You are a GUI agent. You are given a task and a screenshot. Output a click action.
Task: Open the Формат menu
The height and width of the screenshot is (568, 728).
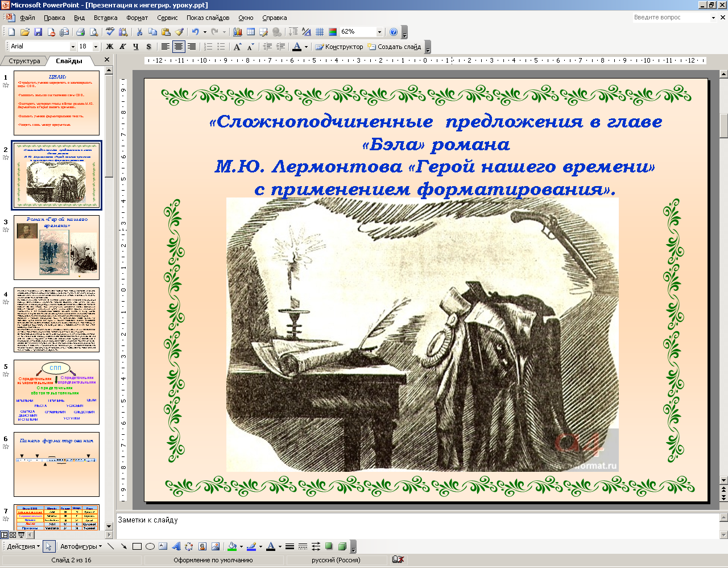[137, 18]
